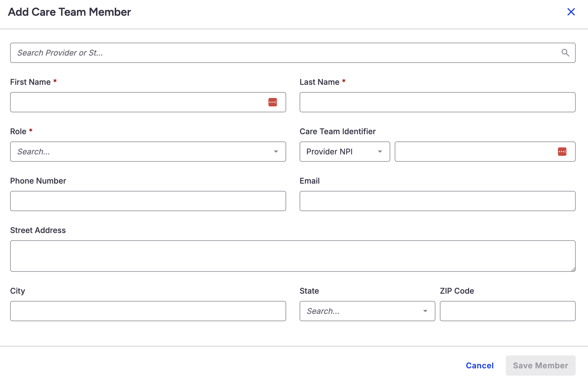This screenshot has height=379, width=588.
Task: Click the Email input box
Action: tap(437, 201)
